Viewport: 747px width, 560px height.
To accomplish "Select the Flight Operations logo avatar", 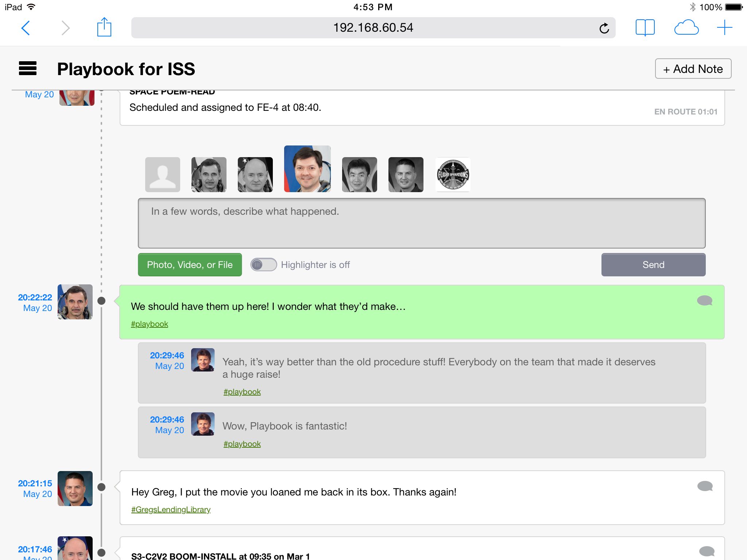I will tap(453, 175).
